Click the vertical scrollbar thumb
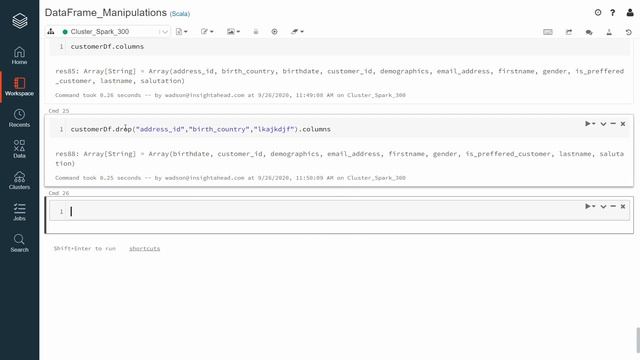The height and width of the screenshot is (360, 640). tap(637, 340)
